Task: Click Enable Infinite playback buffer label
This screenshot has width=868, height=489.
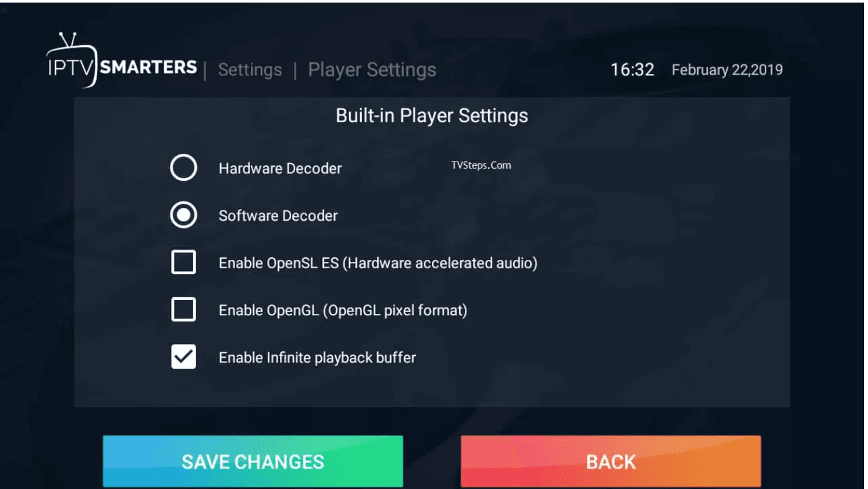Action: [x=317, y=358]
